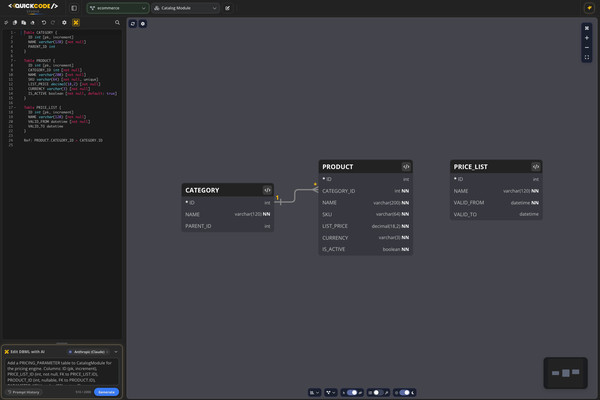
Task: Collapse the Table PRODUCT code block fold arrow
Action: point(15,61)
